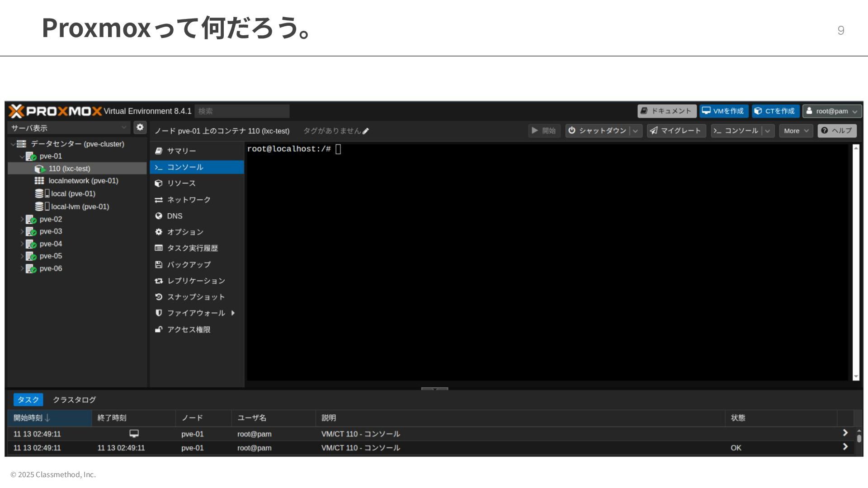Image resolution: width=868 pixels, height=488 pixels.
Task: Click the pencil icon to edit tags
Action: pos(366,131)
